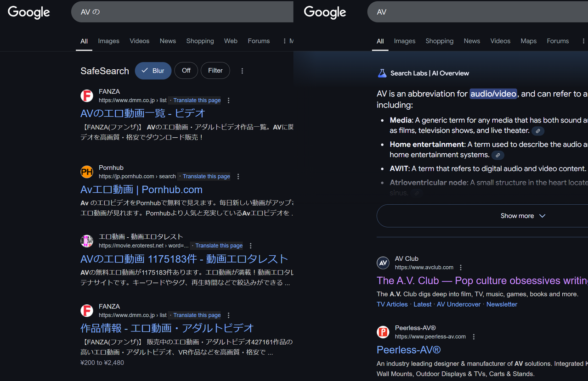588x381 pixels.
Task: Open the Shopping tab in left window
Action: tap(200, 41)
